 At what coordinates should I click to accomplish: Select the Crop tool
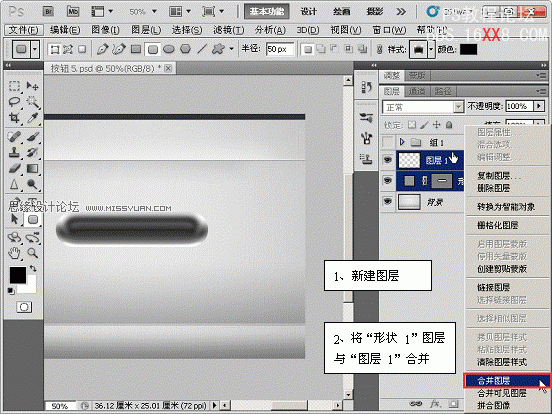(x=14, y=118)
